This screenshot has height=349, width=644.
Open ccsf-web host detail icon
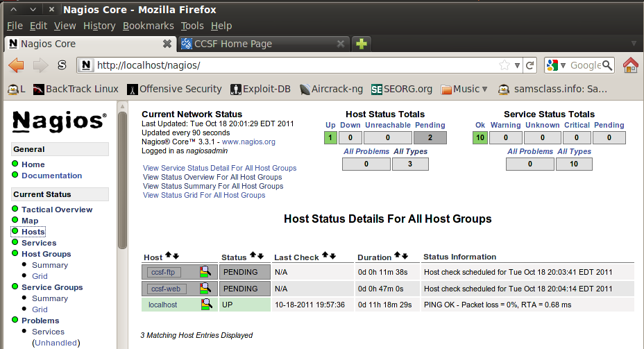pyautogui.click(x=205, y=288)
